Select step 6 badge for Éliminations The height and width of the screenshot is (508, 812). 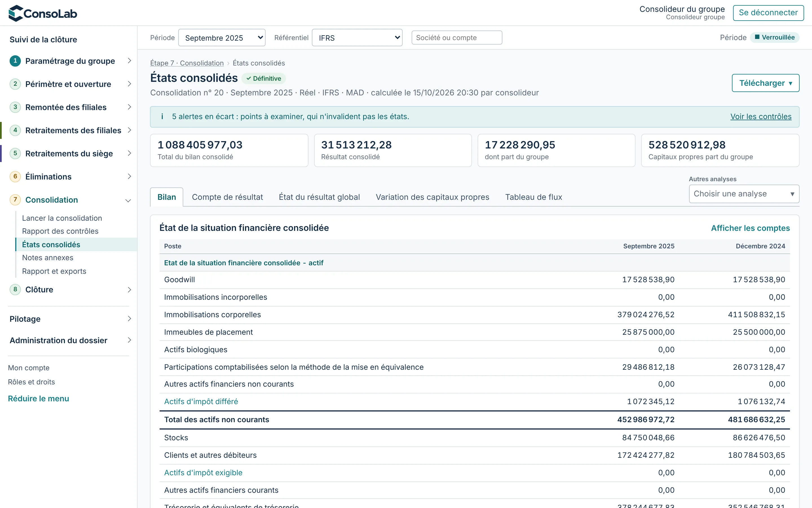click(15, 176)
